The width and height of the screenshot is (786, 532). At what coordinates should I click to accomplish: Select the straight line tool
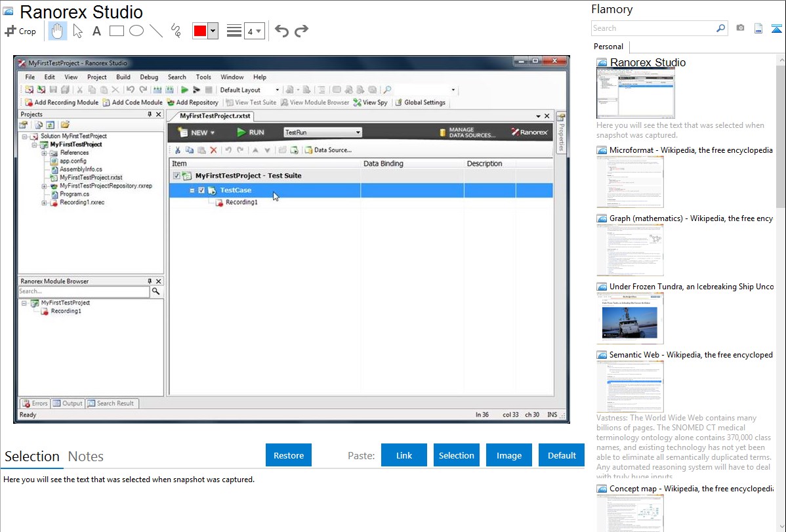point(156,31)
